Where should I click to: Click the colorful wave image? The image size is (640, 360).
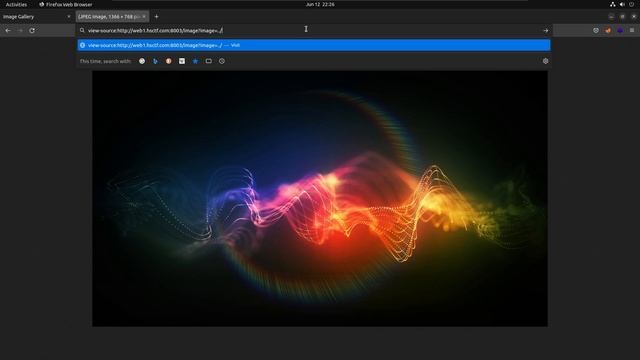click(x=320, y=199)
